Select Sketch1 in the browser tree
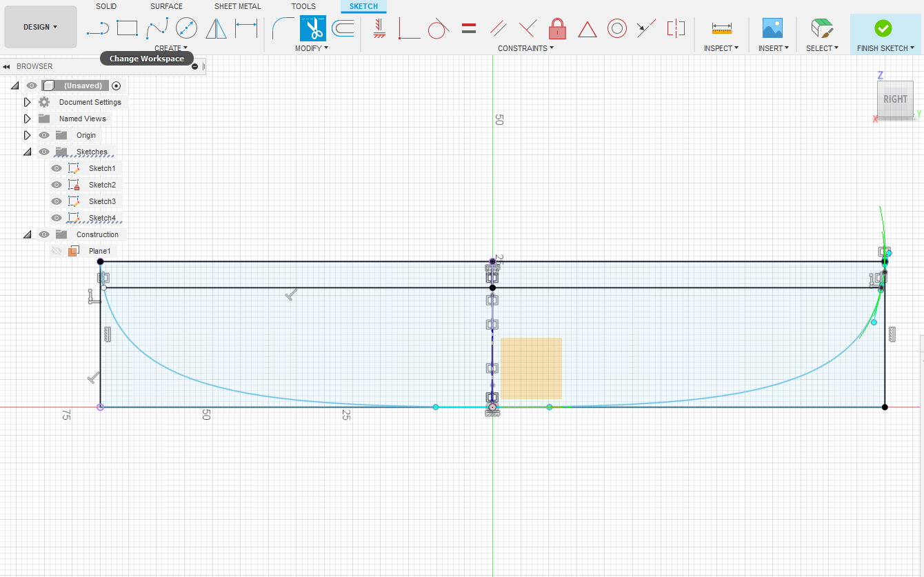This screenshot has height=577, width=924. (x=102, y=168)
